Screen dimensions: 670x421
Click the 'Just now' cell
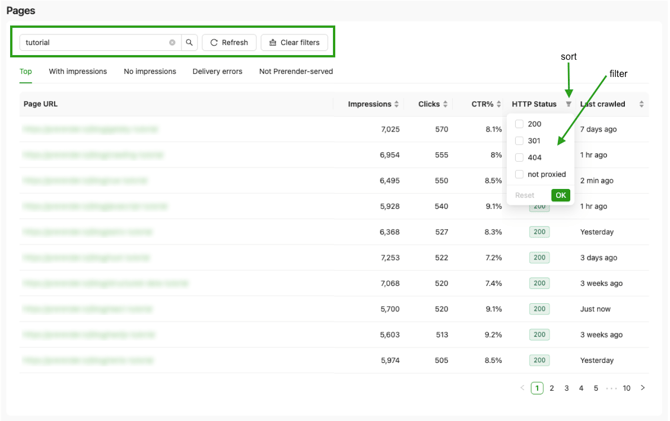pyautogui.click(x=595, y=309)
